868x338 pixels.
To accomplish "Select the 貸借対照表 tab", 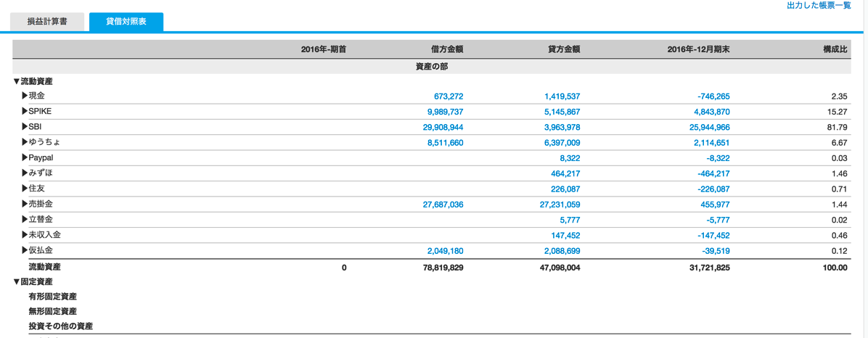I will (x=126, y=22).
